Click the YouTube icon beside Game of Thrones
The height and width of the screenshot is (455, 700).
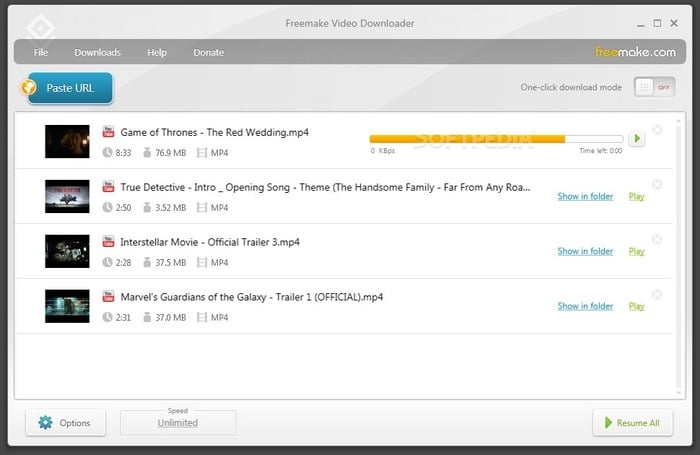point(108,132)
